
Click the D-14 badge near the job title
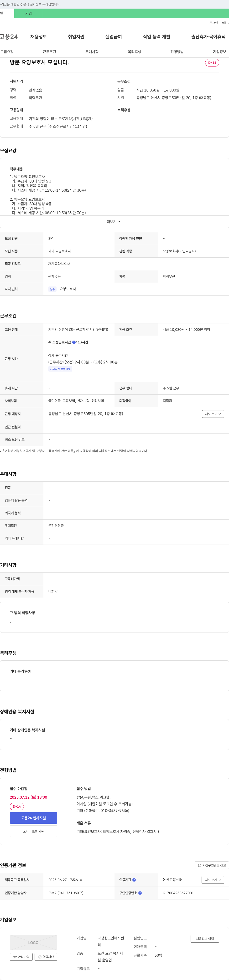pos(212,63)
